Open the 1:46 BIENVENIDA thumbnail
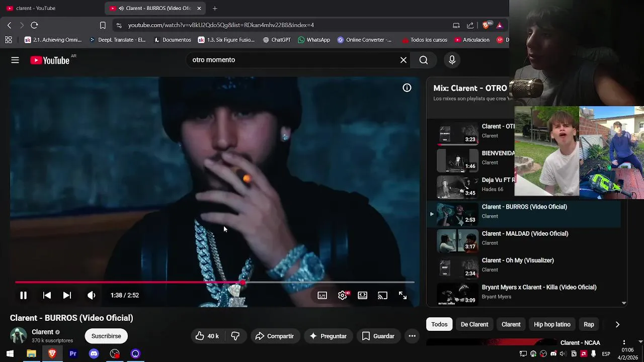 pos(457,160)
